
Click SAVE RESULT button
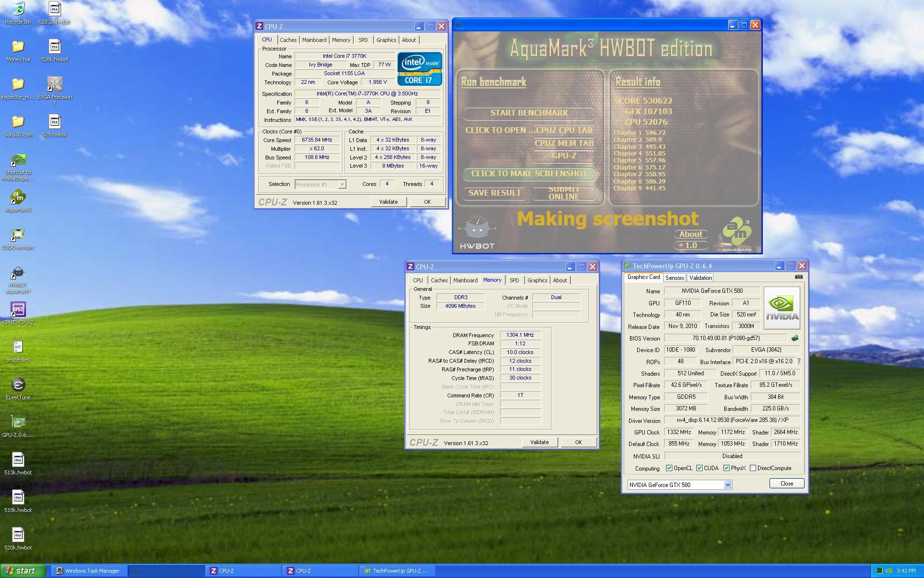(x=494, y=193)
